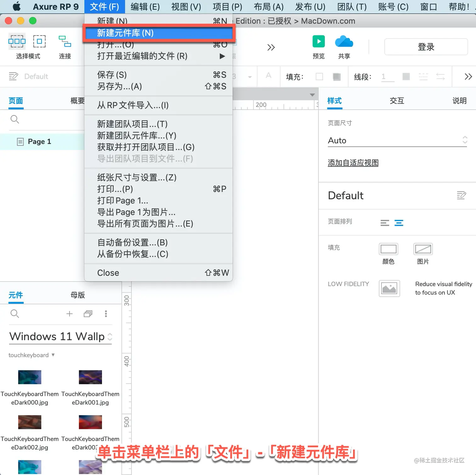The image size is (476, 475).
Task: Click the add adaptive views link
Action: (x=353, y=163)
